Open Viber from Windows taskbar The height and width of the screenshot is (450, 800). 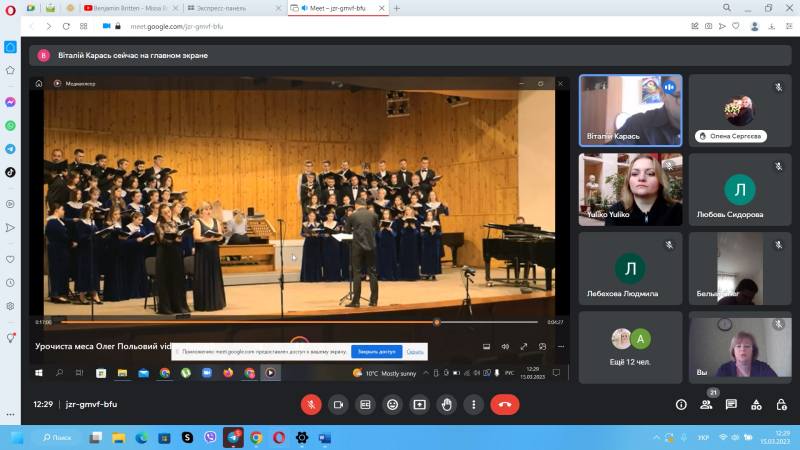pos(210,438)
